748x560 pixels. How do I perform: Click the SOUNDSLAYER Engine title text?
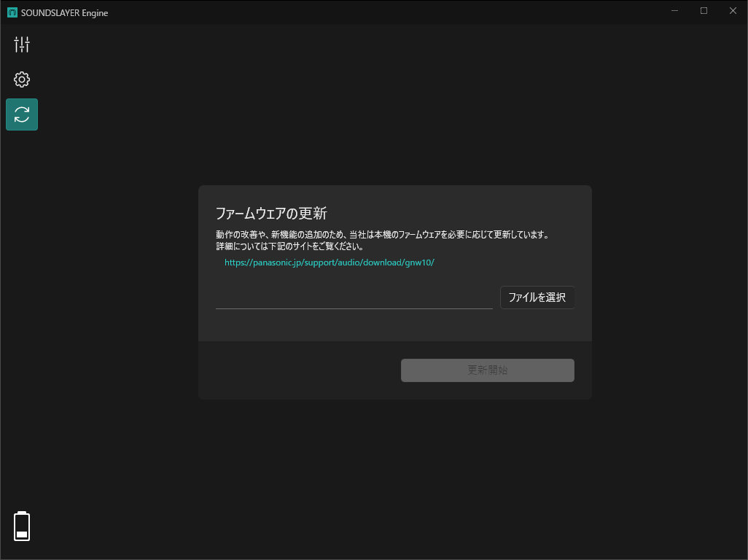click(x=64, y=12)
